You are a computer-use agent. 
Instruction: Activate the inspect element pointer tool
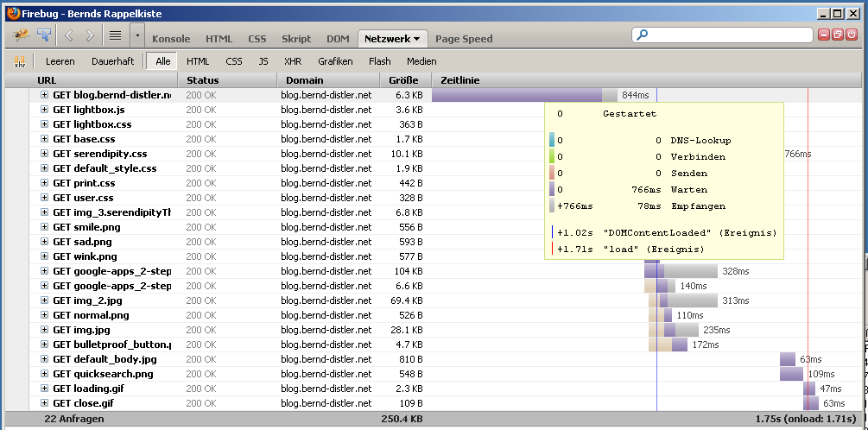(x=43, y=35)
